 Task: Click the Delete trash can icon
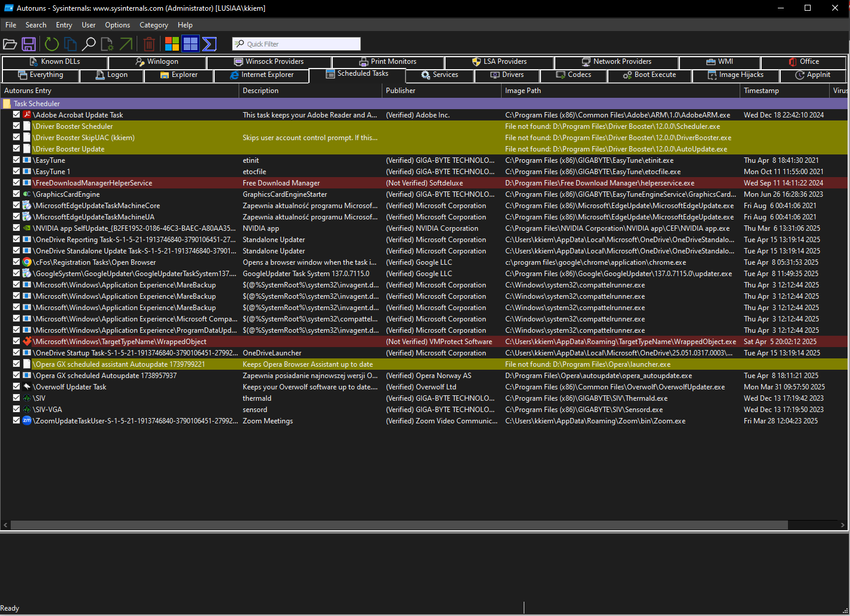(x=149, y=44)
